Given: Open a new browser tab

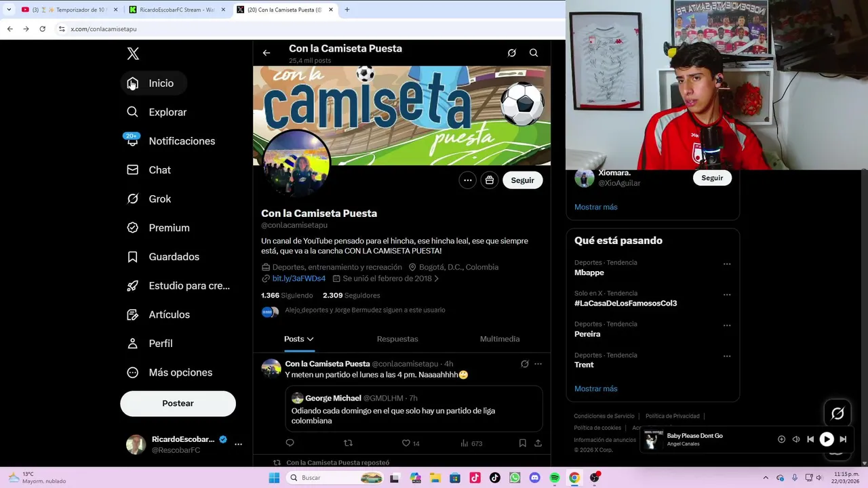Looking at the screenshot, I should [347, 9].
